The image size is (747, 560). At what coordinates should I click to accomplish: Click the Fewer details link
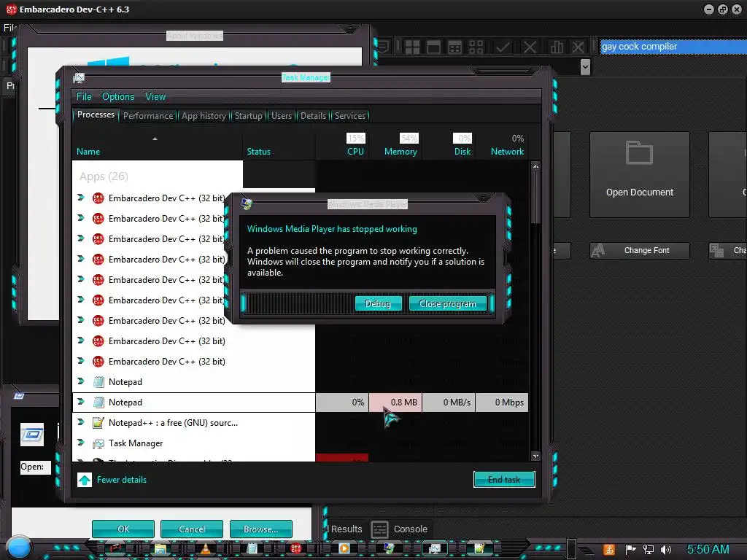pos(122,480)
